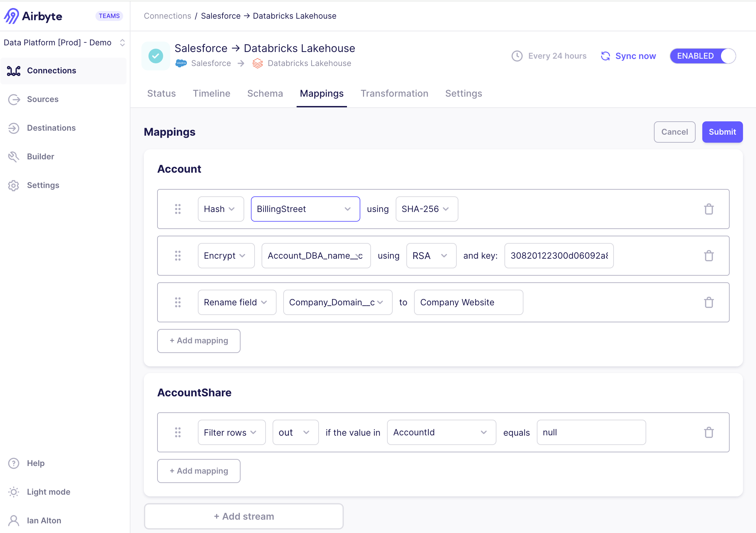756x533 pixels.
Task: Switch to the Transformation tab
Action: (x=394, y=93)
